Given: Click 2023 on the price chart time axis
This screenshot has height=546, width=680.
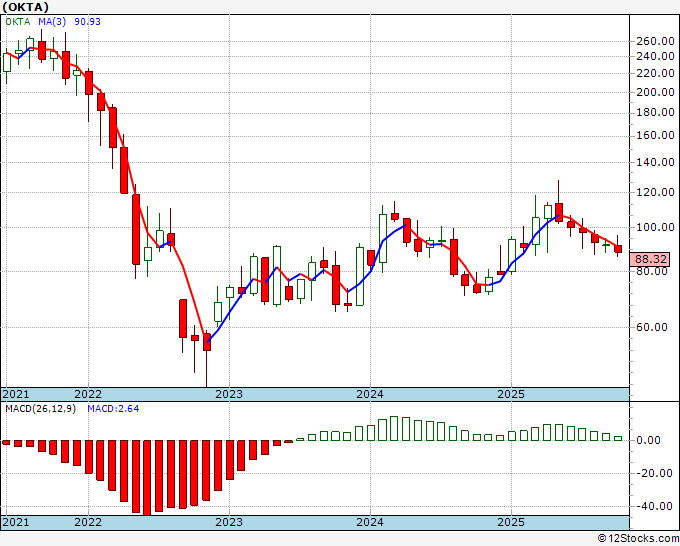Looking at the screenshot, I should point(229,394).
